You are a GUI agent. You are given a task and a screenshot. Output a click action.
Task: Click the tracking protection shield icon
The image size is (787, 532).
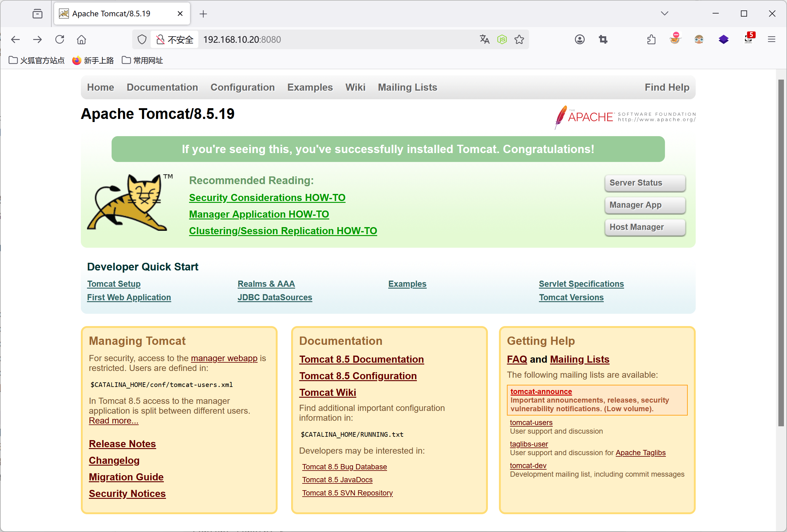(142, 40)
